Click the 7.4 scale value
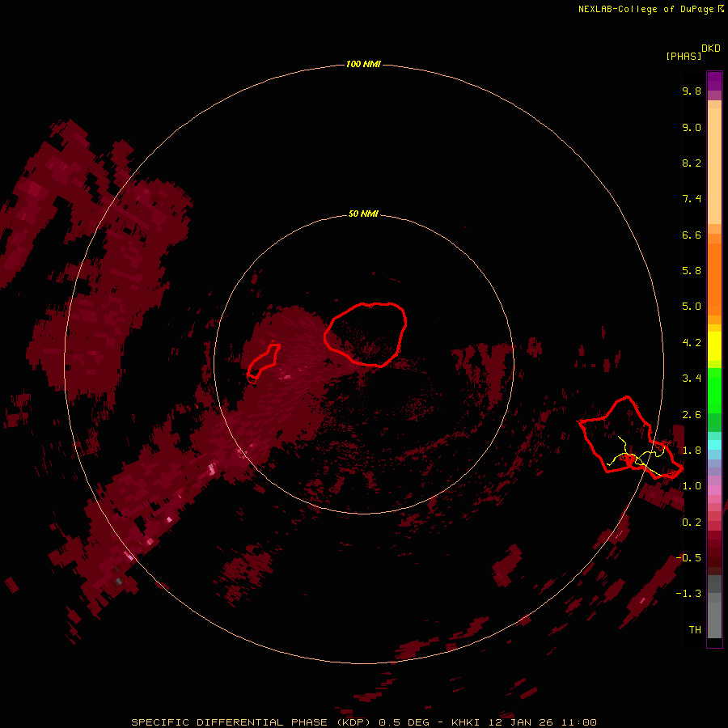The height and width of the screenshot is (728, 728). coord(692,199)
